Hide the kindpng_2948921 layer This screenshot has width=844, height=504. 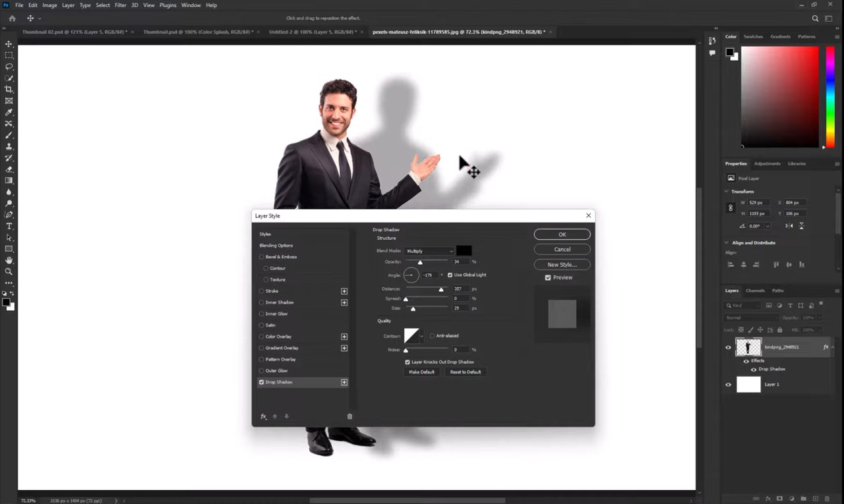coord(728,347)
